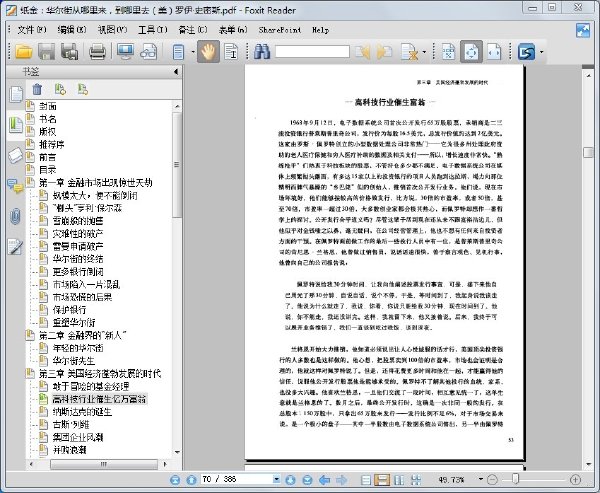Click the blue S toolbar icon
This screenshot has width=600, height=493.
coord(526,51)
